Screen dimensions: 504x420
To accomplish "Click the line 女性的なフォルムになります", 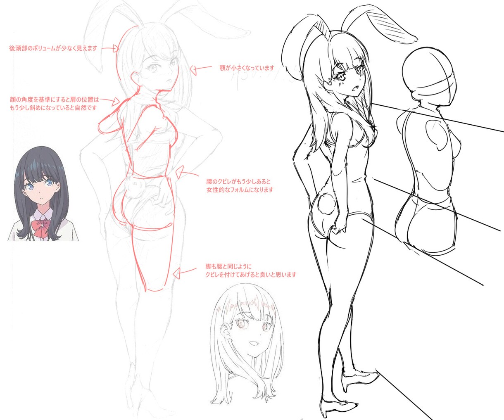I will pyautogui.click(x=240, y=190).
